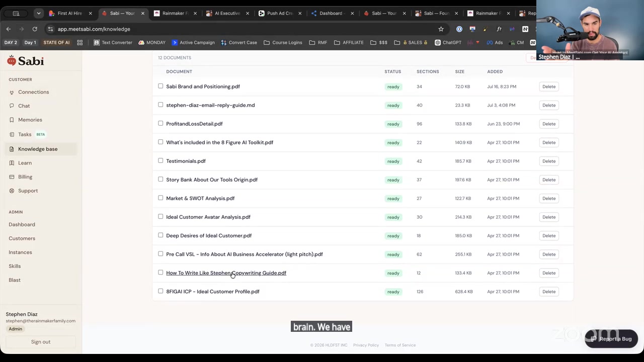
Task: Click the Report a Bug button
Action: pos(611,339)
